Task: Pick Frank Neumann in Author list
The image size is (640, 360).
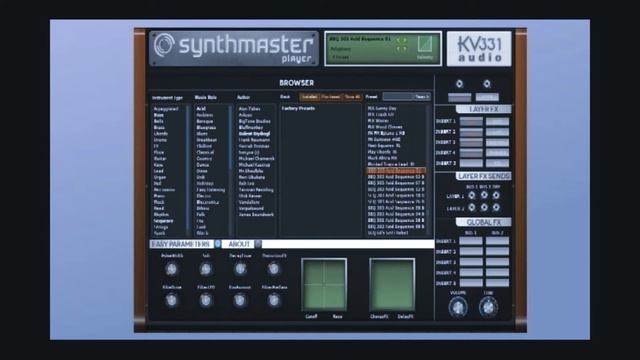Action: pos(254,140)
